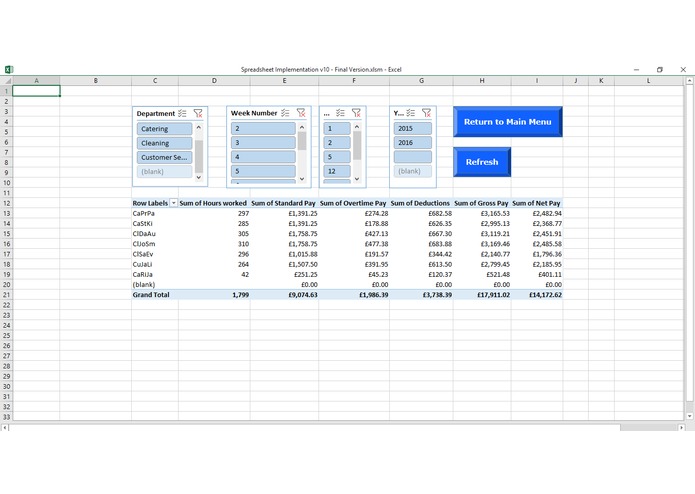Select row 21 header
This screenshot has height=494, width=695.
pos(6,295)
